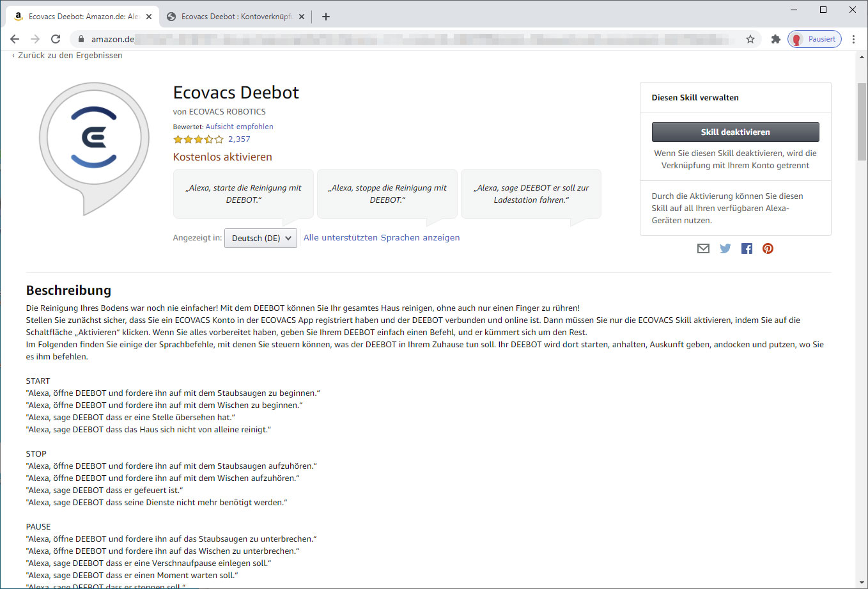This screenshot has height=589, width=868.
Task: Click the Beschreibung heading
Action: coord(68,290)
